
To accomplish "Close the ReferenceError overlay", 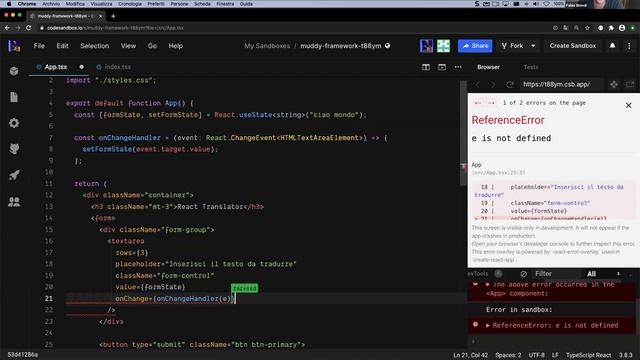I will point(629,105).
